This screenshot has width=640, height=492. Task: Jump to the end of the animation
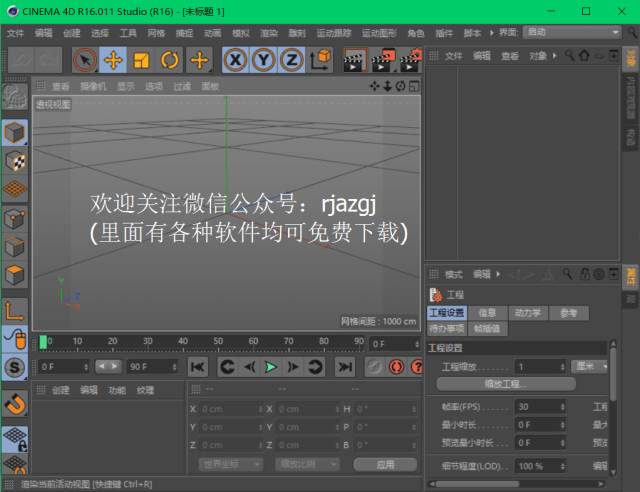(x=343, y=367)
